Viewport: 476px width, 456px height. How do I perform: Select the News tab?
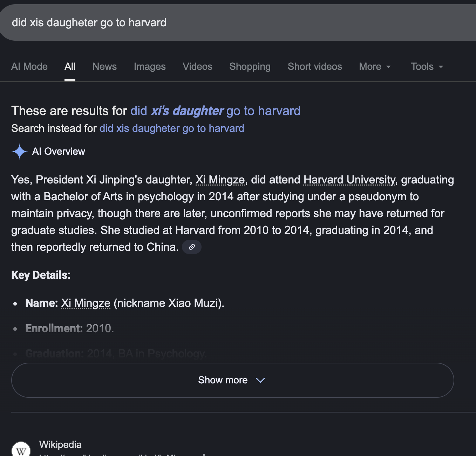pos(104,67)
